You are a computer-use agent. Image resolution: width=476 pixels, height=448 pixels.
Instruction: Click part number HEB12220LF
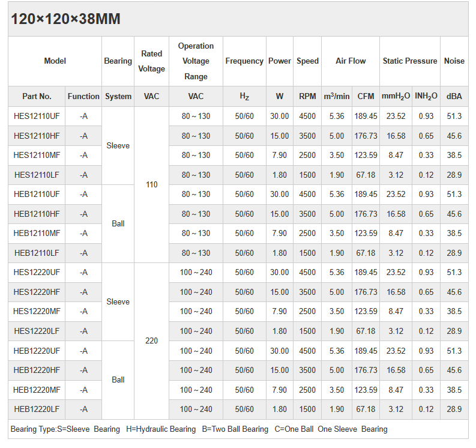[37, 409]
